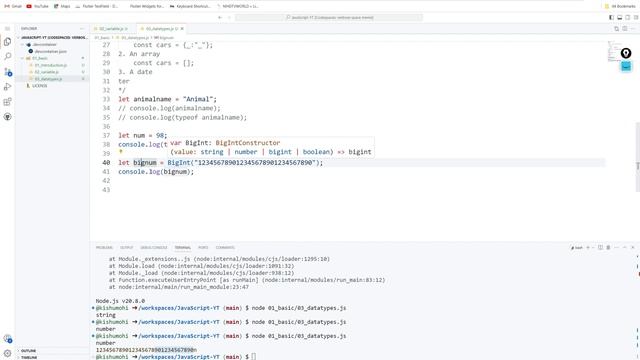Open the customize layout icon
This screenshot has height=360, width=640.
pyautogui.click(x=636, y=18)
